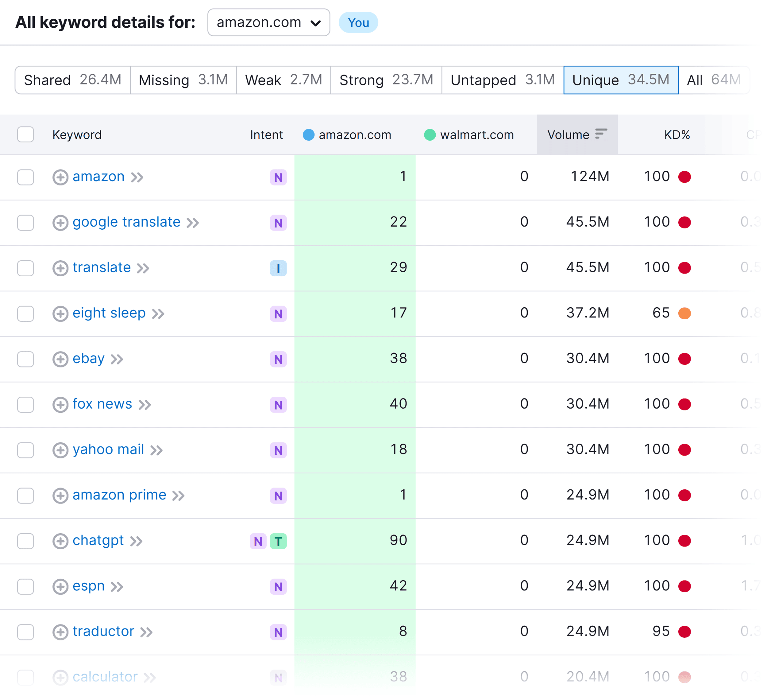
Task: Click the navigational intent badge next to amazon
Action: point(278,177)
